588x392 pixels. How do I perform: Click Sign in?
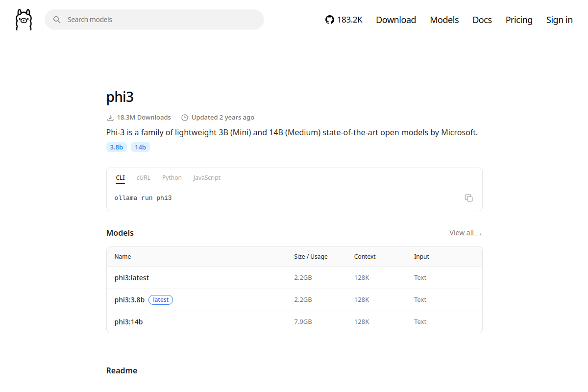point(560,20)
